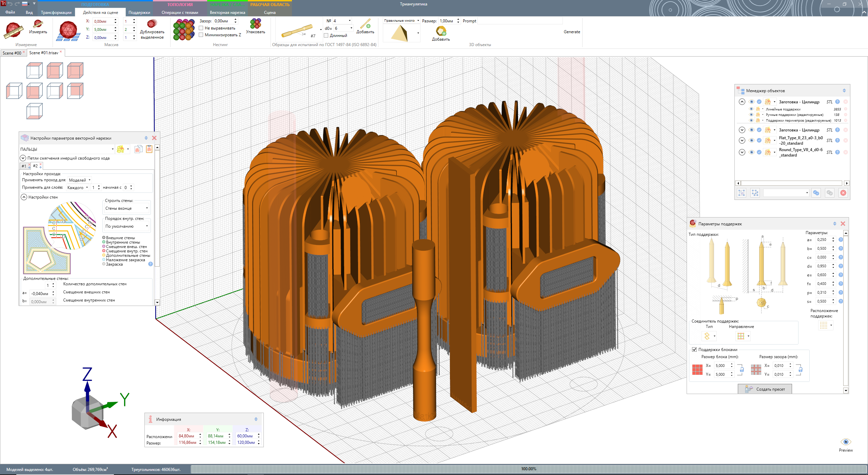Screen dimensions: 868x475
Task: Click help icon next to Закраска legend
Action: click(151, 264)
